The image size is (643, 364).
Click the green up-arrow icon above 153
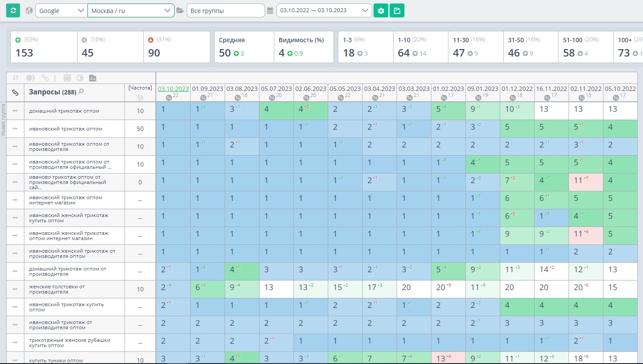18,40
